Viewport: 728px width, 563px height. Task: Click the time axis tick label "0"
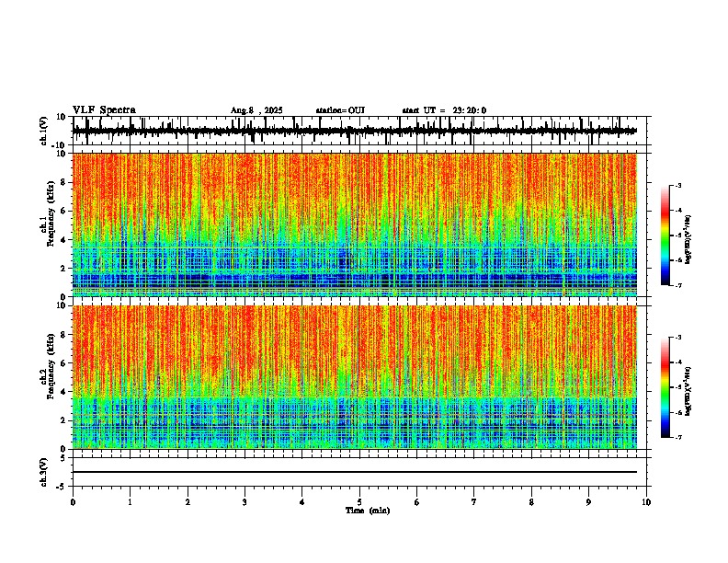(x=73, y=502)
